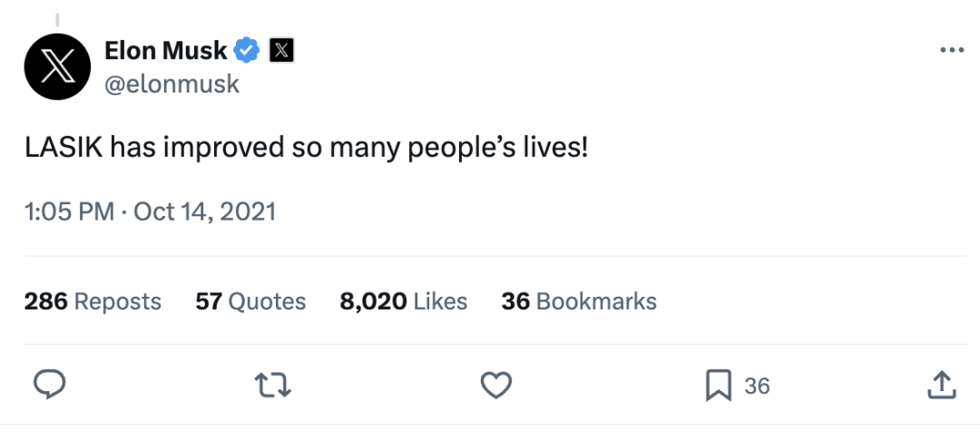980x432 pixels.
Task: Click the 1:05 PM timestamp
Action: coord(69,212)
